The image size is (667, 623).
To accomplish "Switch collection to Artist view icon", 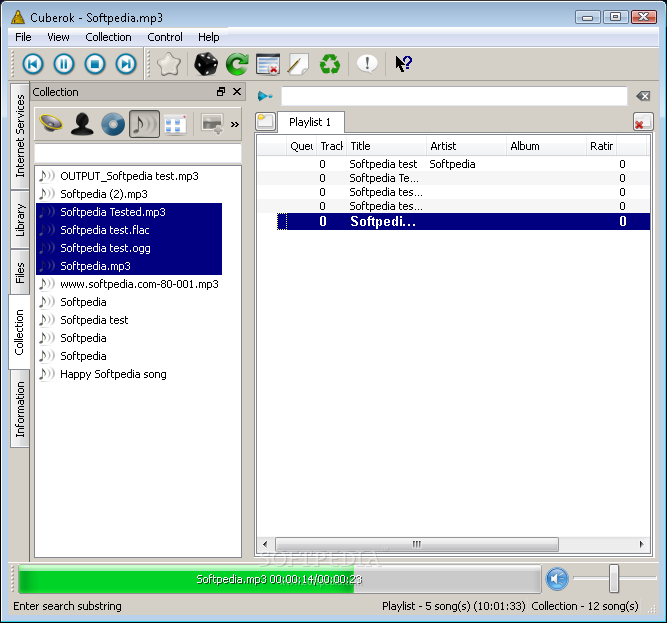I will point(82,124).
